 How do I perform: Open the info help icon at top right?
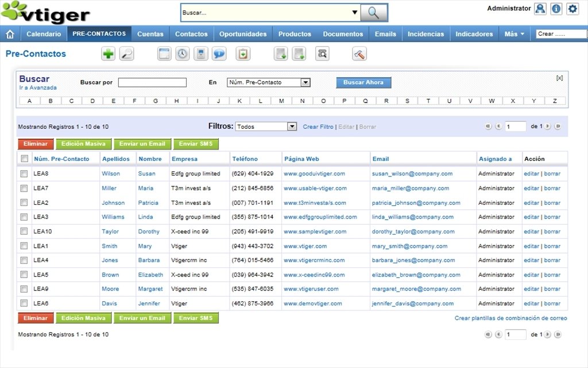(556, 9)
